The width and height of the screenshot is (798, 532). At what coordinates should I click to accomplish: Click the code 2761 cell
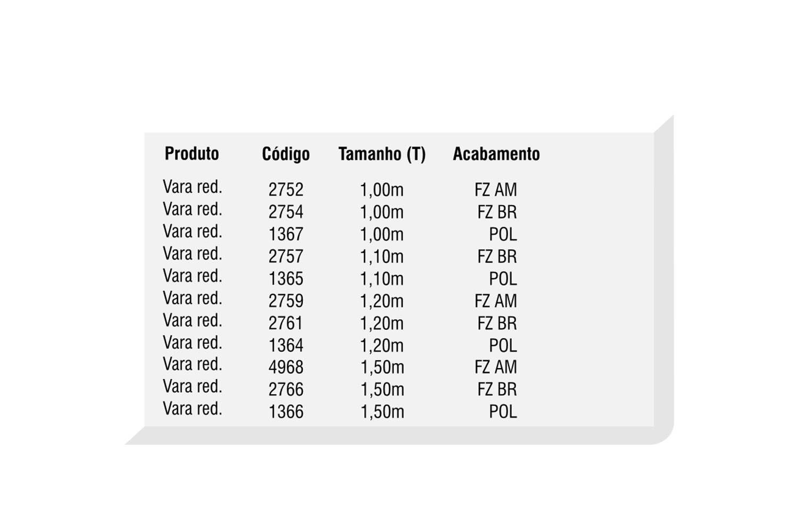click(286, 323)
